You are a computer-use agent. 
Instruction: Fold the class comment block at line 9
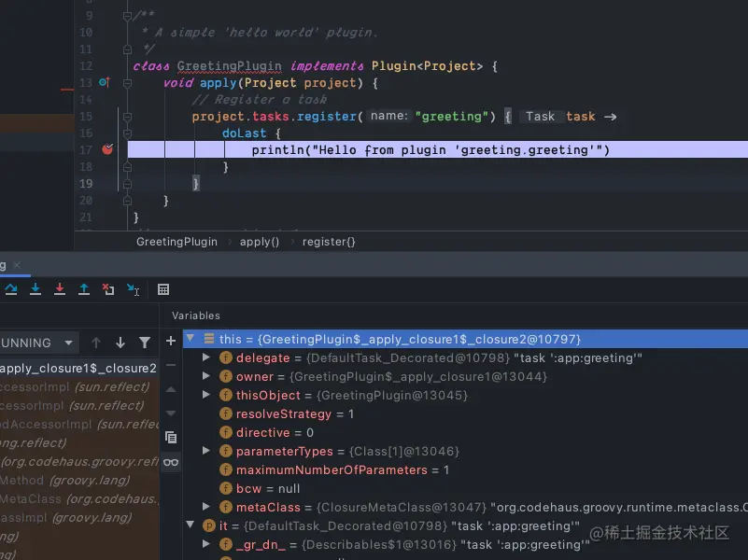127,16
